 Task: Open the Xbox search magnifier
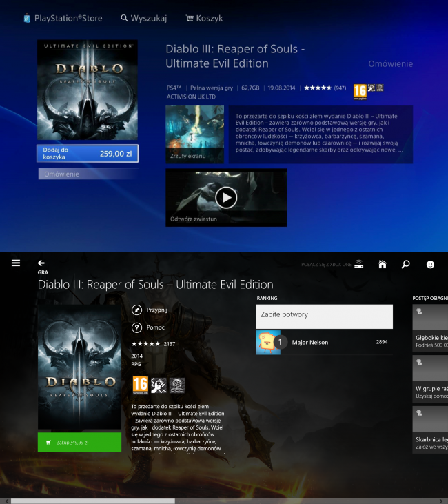tap(405, 264)
